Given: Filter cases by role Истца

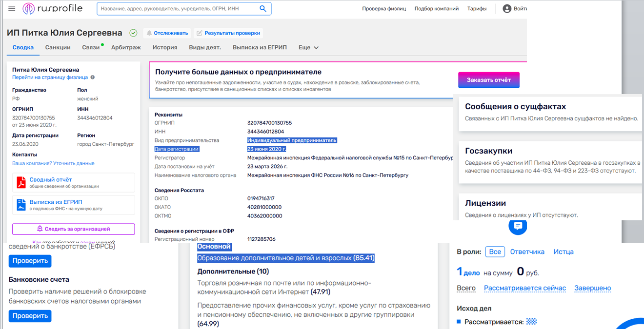Looking at the screenshot, I should tap(563, 252).
